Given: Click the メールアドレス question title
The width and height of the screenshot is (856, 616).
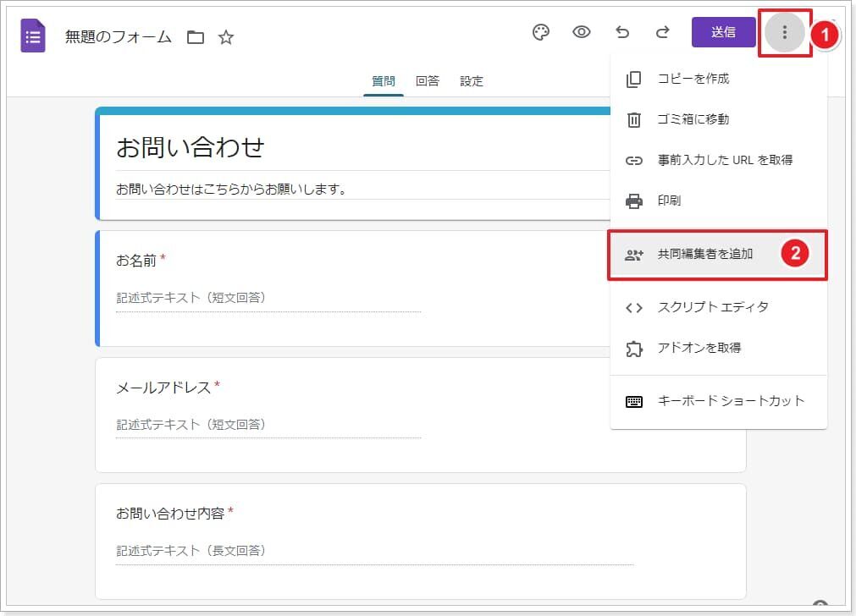Looking at the screenshot, I should tap(163, 388).
